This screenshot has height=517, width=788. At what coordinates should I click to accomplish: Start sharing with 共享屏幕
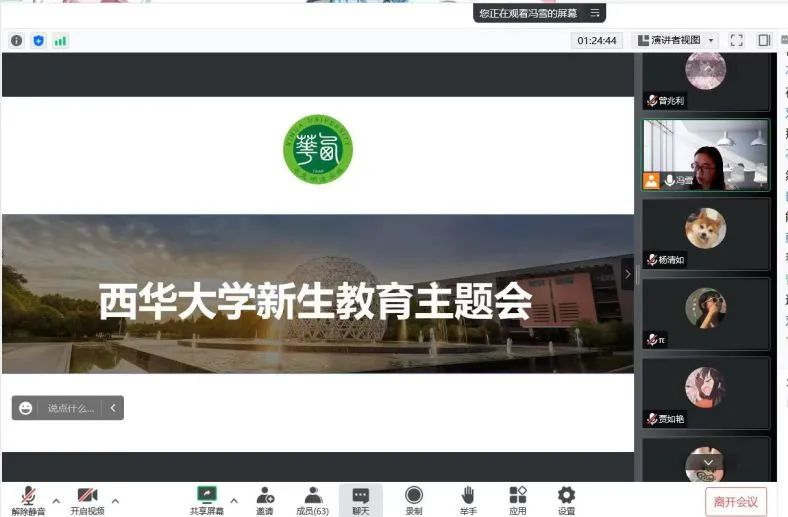(207, 501)
